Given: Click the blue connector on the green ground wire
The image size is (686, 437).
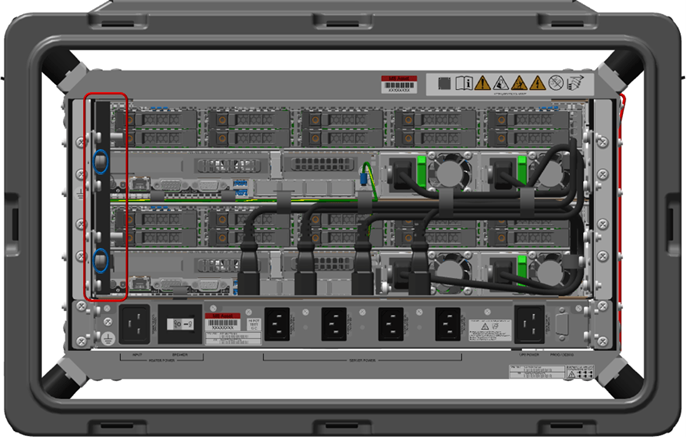Looking at the screenshot, I should [x=363, y=178].
